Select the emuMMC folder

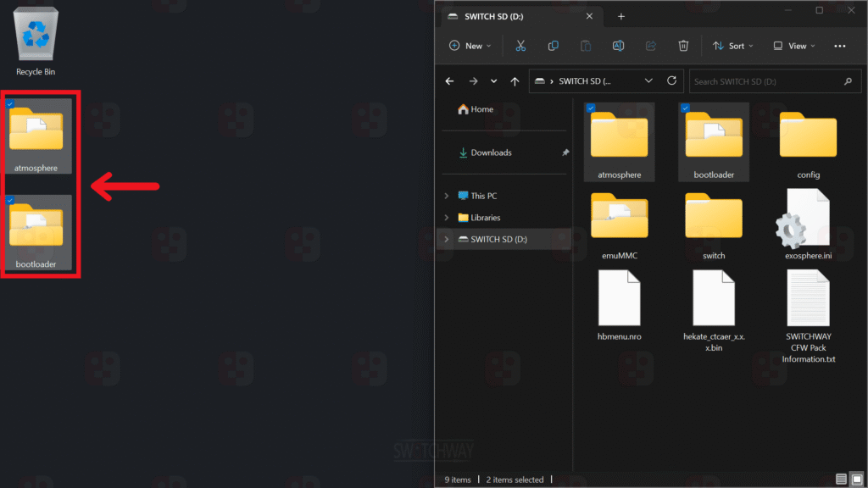click(x=620, y=225)
